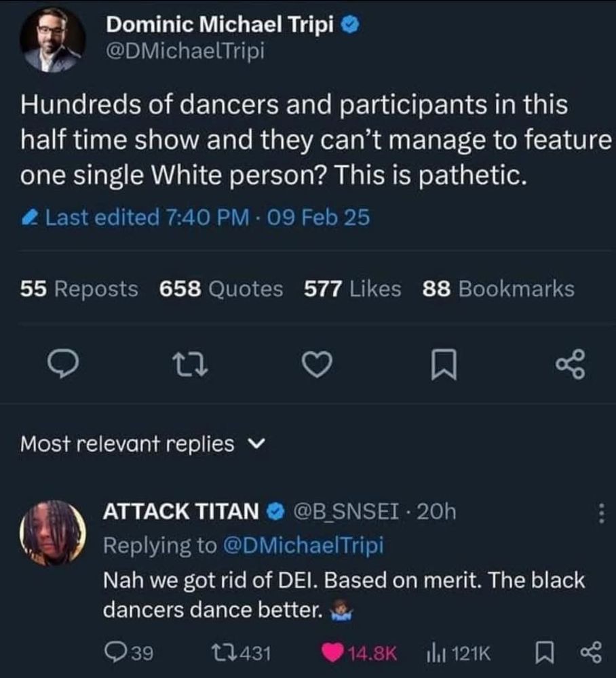View analytics icon showing 121K views
Image resolution: width=616 pixels, height=678 pixels.
click(x=459, y=653)
